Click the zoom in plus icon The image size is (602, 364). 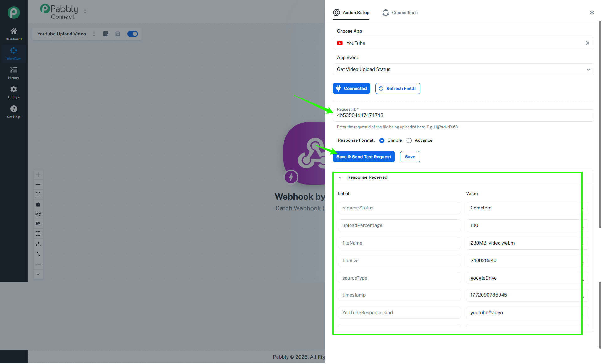click(x=38, y=175)
